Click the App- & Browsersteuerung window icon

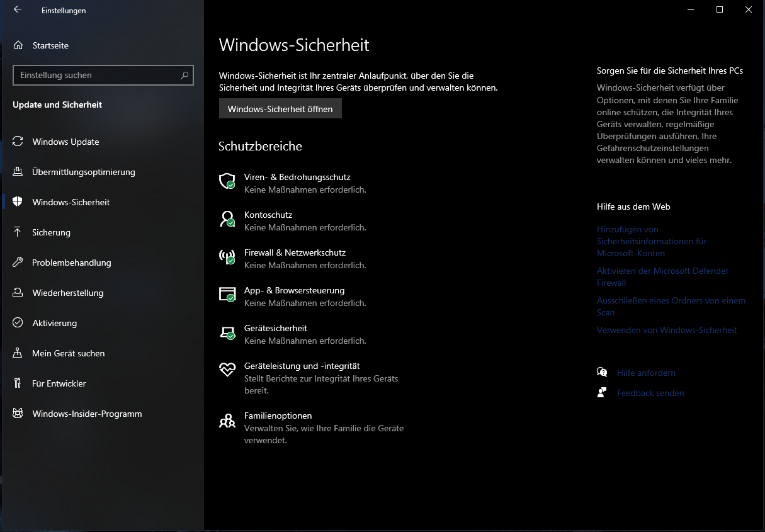(x=227, y=295)
